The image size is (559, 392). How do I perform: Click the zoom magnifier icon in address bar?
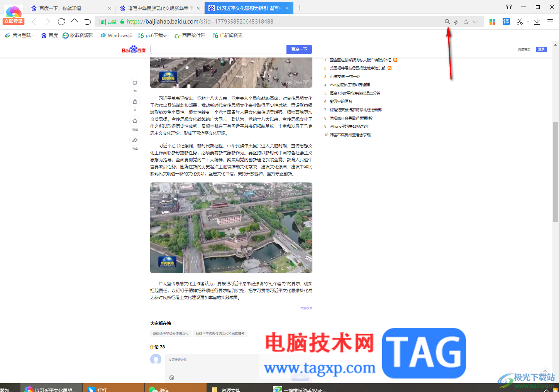[x=447, y=22]
